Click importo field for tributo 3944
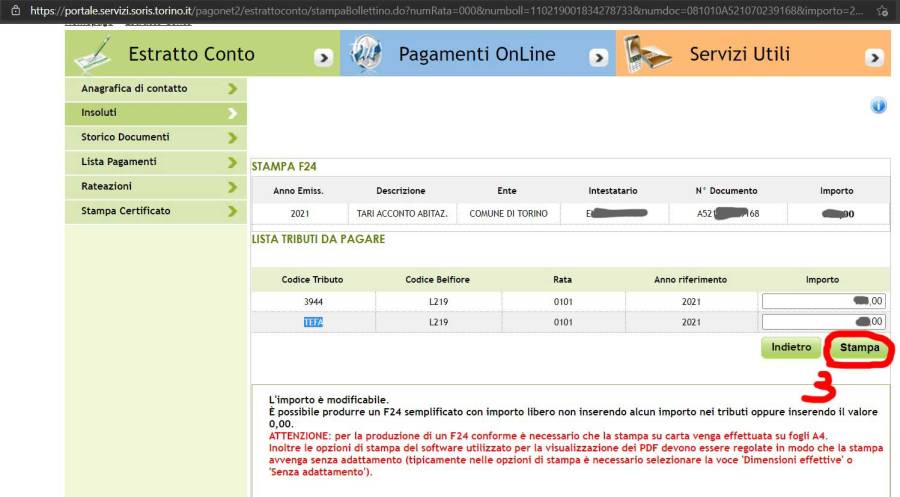This screenshot has height=497, width=900. point(823,301)
